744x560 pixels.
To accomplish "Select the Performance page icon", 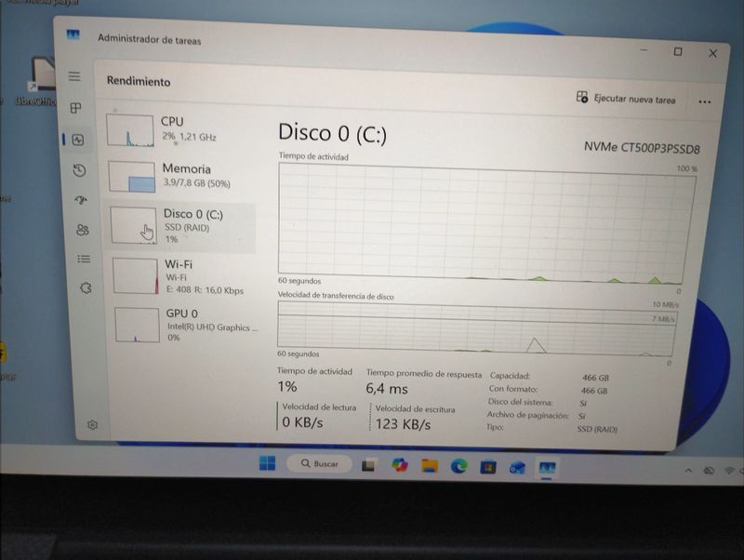I will coord(78,140).
